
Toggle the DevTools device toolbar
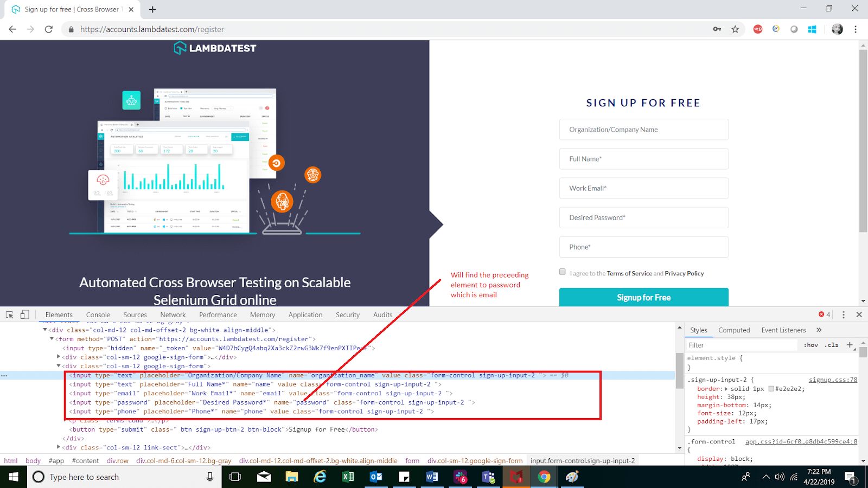pos(24,314)
